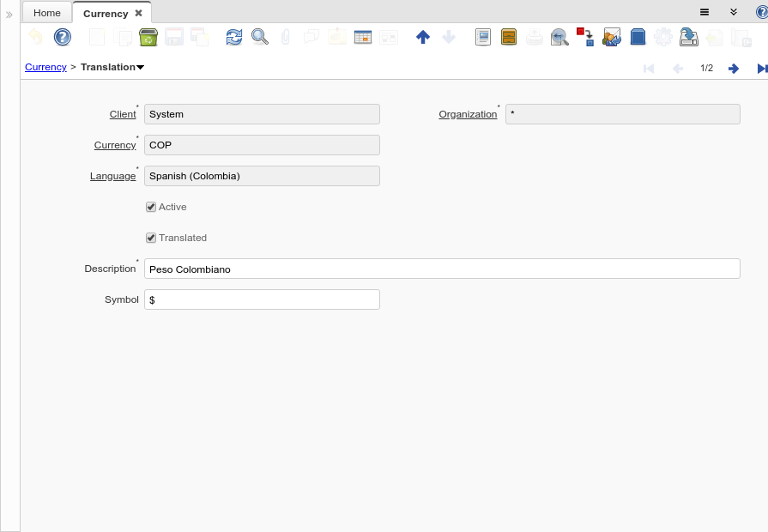Click the Currency breadcrumb link
This screenshot has height=532, width=768.
(45, 67)
